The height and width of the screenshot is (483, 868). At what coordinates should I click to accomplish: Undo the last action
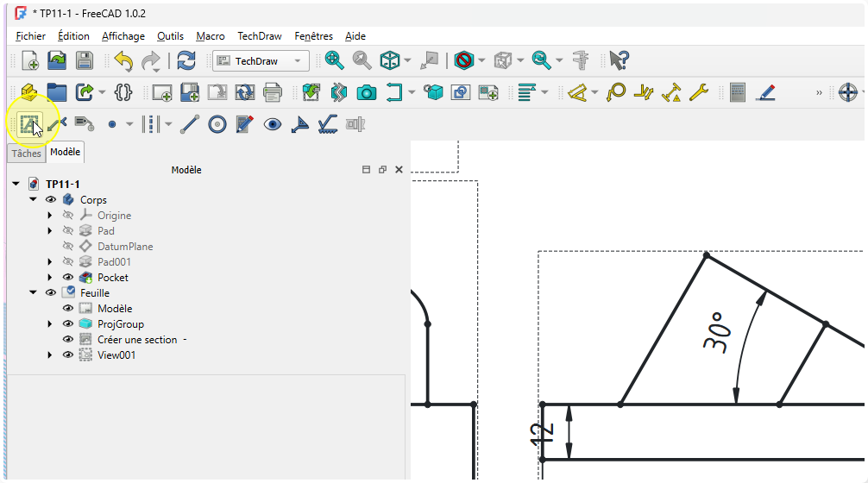pos(123,60)
